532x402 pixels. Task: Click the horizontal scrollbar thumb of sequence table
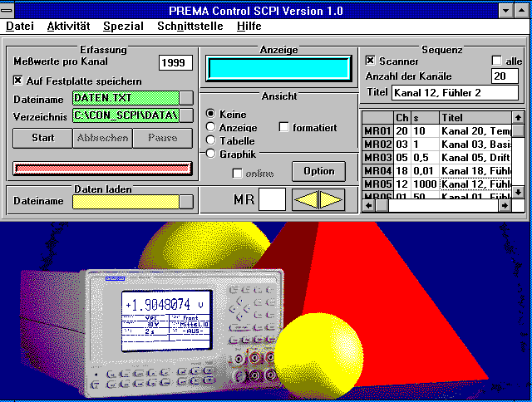pos(382,205)
